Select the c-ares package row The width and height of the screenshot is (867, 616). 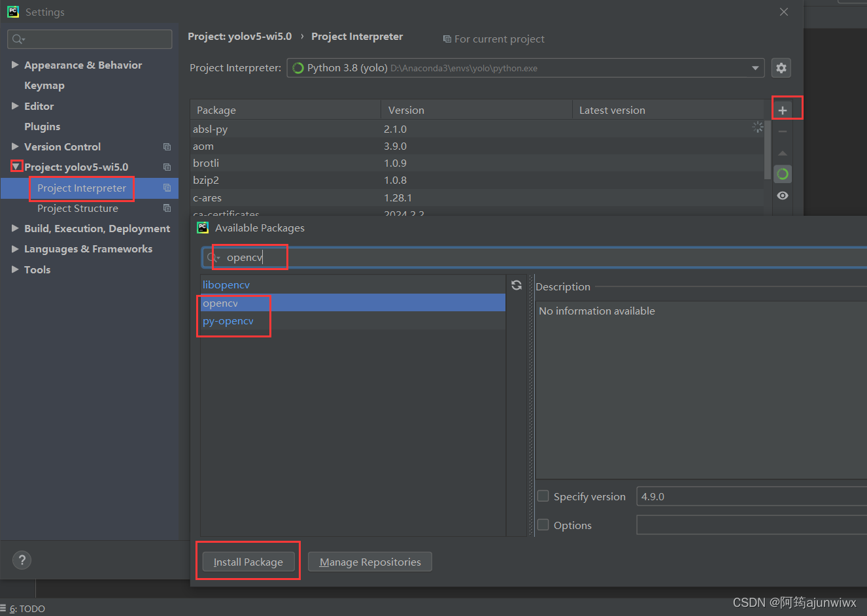[477, 197]
